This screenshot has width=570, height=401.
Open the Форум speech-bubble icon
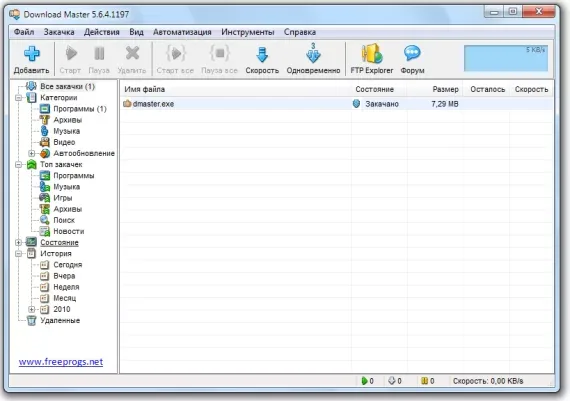[x=412, y=53]
